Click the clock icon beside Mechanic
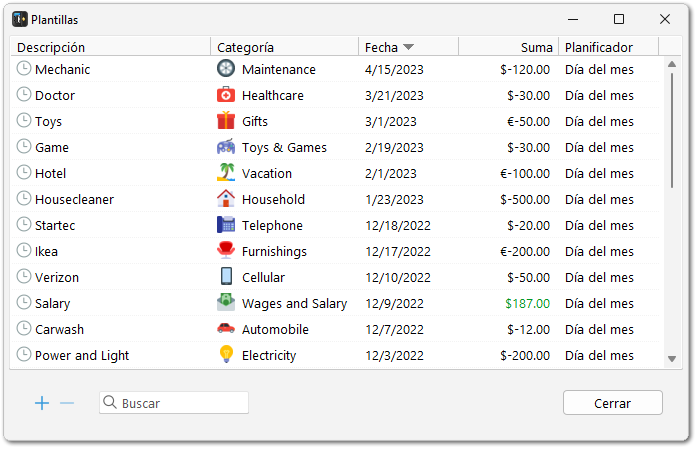 (x=24, y=68)
